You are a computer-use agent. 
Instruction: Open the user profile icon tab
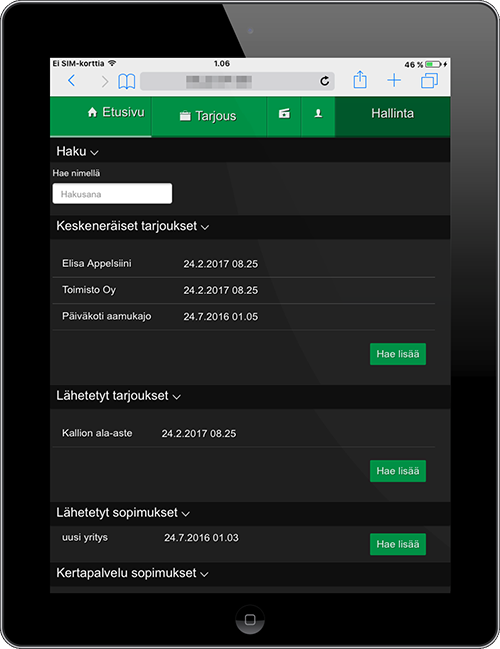[318, 113]
